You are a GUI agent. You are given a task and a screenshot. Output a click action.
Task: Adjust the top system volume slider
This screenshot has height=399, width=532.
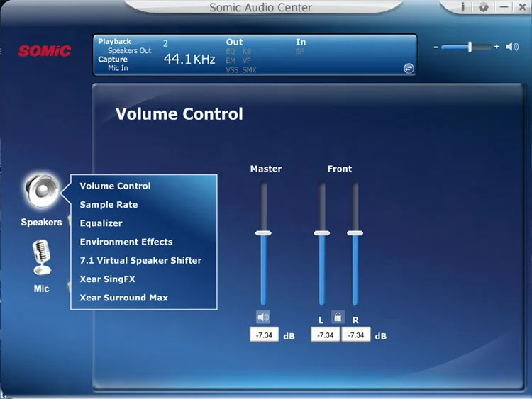coord(467,47)
